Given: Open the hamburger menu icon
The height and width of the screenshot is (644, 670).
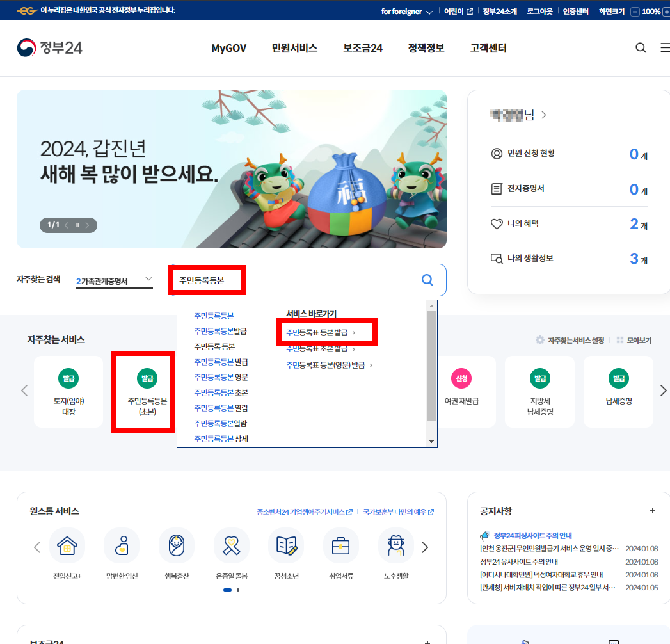Looking at the screenshot, I should (666, 47).
